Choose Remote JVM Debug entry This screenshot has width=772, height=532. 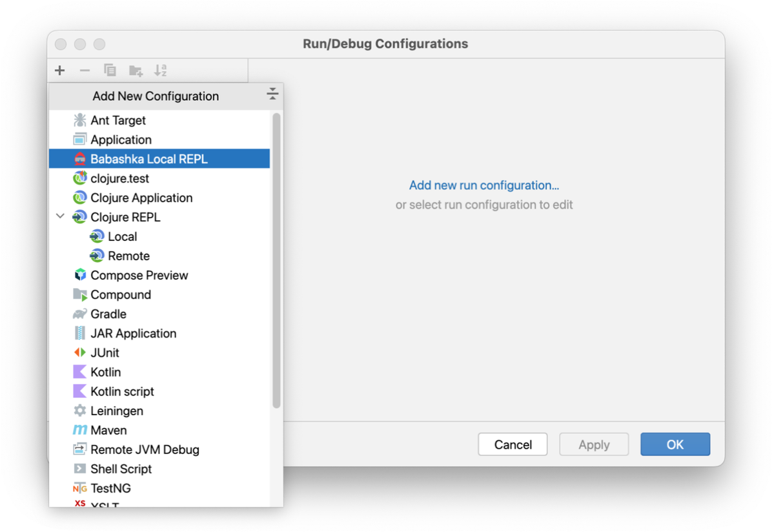click(159, 449)
